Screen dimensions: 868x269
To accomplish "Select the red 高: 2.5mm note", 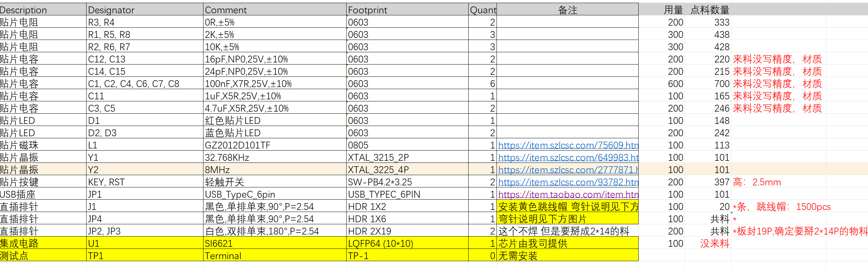I will (757, 182).
